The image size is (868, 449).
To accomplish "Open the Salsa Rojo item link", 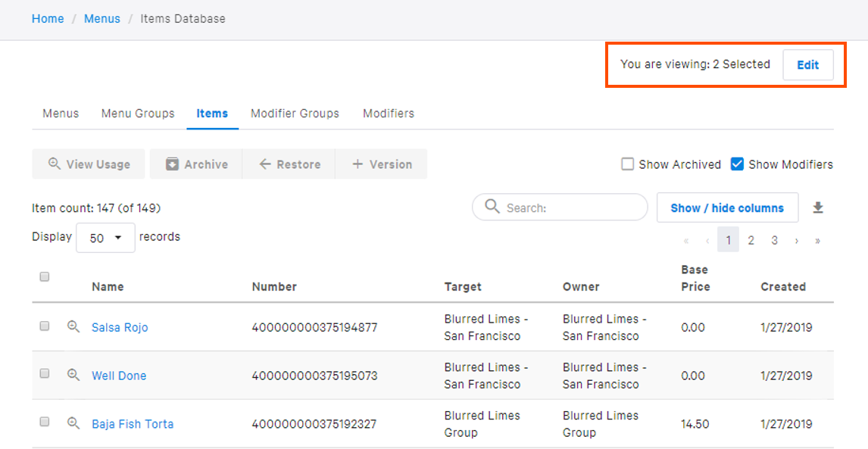I will 120,327.
